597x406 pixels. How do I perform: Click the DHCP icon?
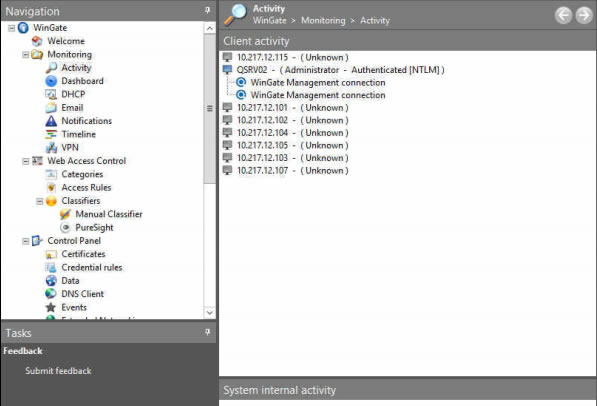(51, 94)
